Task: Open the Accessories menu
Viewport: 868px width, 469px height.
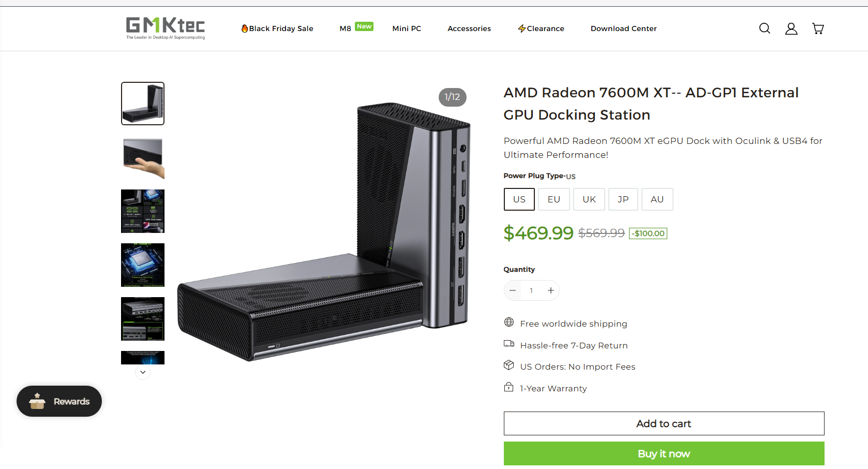Action: (x=469, y=28)
